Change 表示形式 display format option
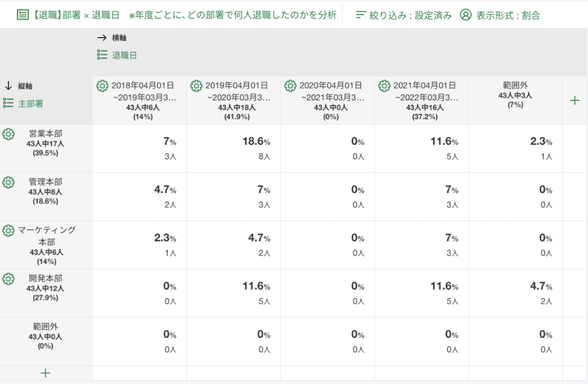 [x=500, y=15]
